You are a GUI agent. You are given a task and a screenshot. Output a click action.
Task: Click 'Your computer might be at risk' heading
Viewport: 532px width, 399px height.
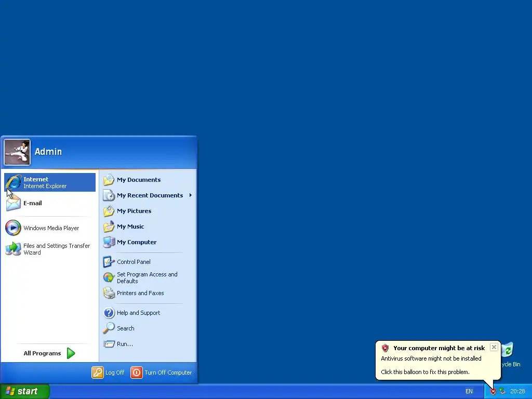[x=439, y=348]
